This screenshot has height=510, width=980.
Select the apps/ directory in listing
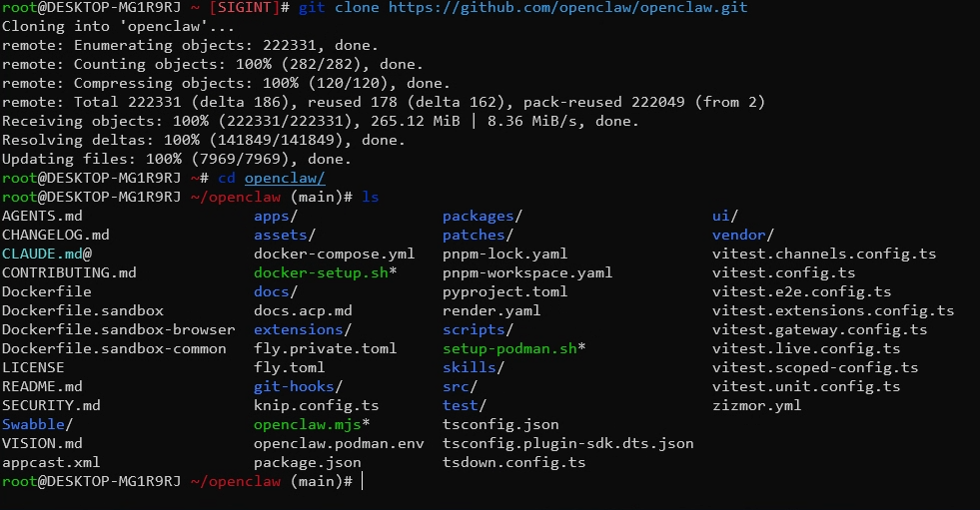pos(276,216)
